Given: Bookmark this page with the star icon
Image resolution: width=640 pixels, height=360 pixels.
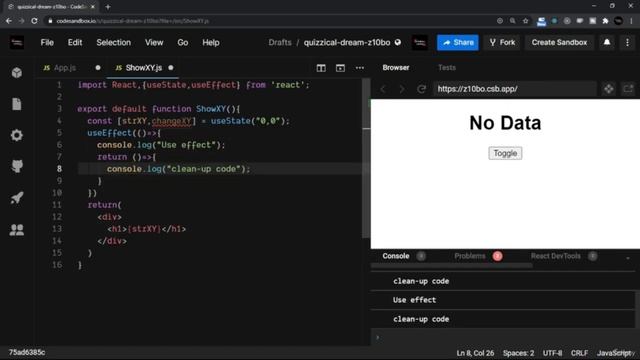Looking at the screenshot, I should pos(526,21).
